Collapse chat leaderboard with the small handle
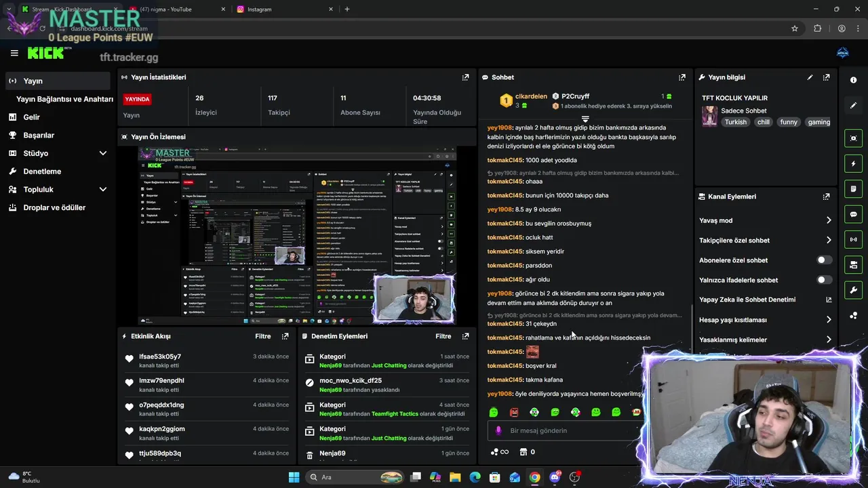Image resolution: width=868 pixels, height=488 pixels. 585,119
